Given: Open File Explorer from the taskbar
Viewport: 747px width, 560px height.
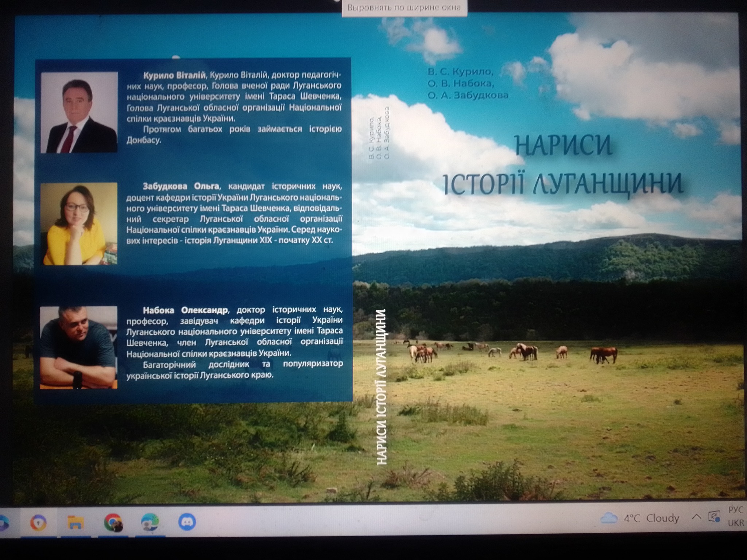Looking at the screenshot, I should [x=76, y=522].
